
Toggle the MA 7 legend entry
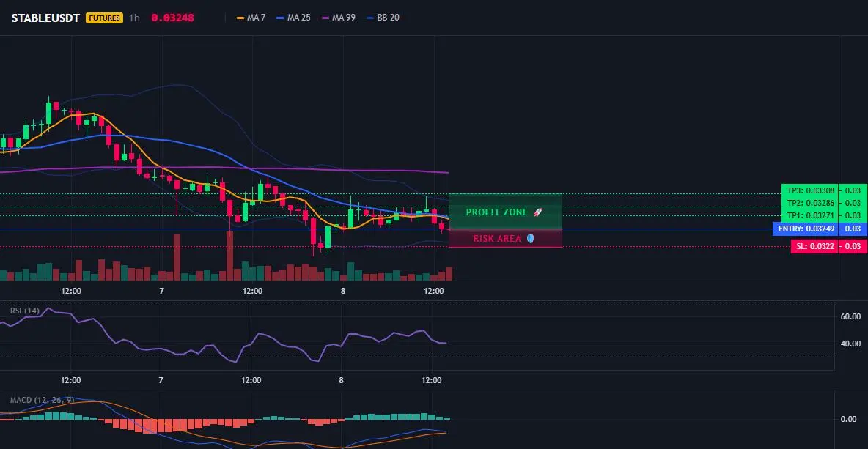[x=251, y=18]
